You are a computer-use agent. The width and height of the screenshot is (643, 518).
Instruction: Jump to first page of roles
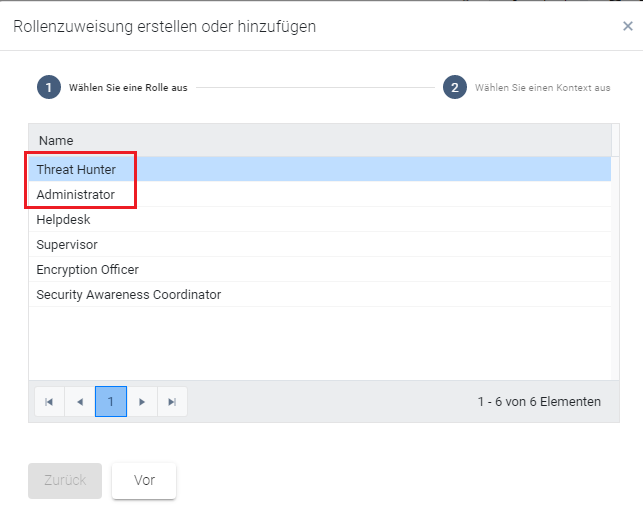49,402
